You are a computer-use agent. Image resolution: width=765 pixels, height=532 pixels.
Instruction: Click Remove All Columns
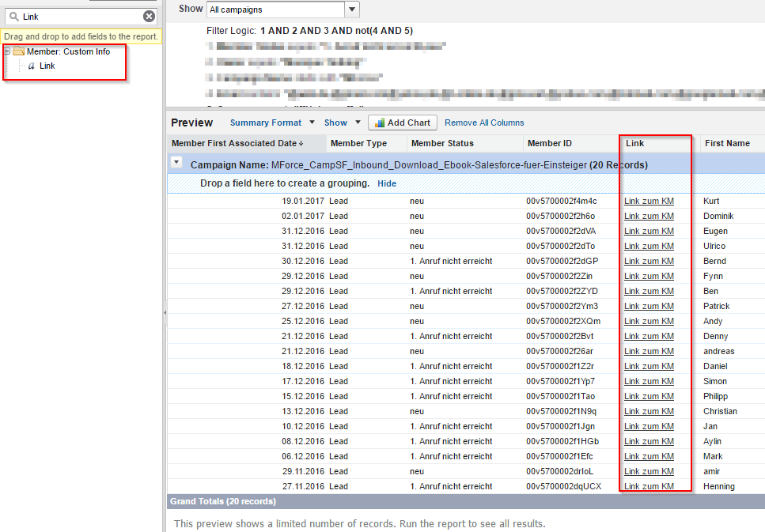(x=484, y=123)
